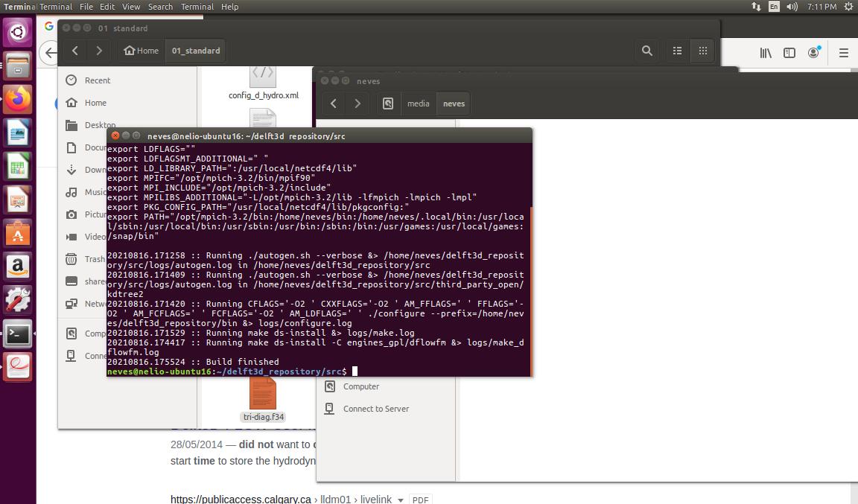Expand the Firefox hamburger application menu
Viewport: 858px width, 504px height.
(x=843, y=53)
